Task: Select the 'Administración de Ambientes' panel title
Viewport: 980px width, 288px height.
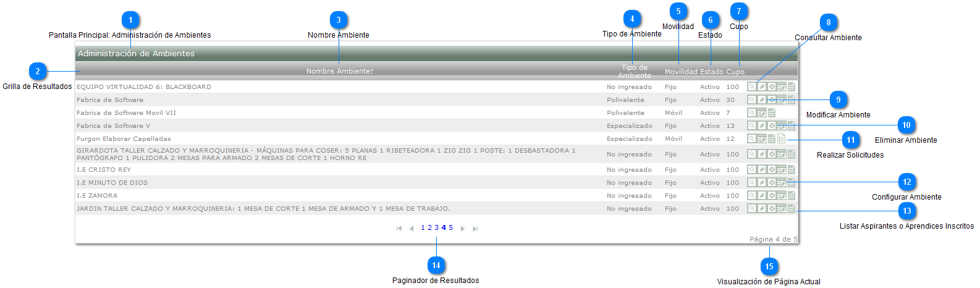Action: 136,54
